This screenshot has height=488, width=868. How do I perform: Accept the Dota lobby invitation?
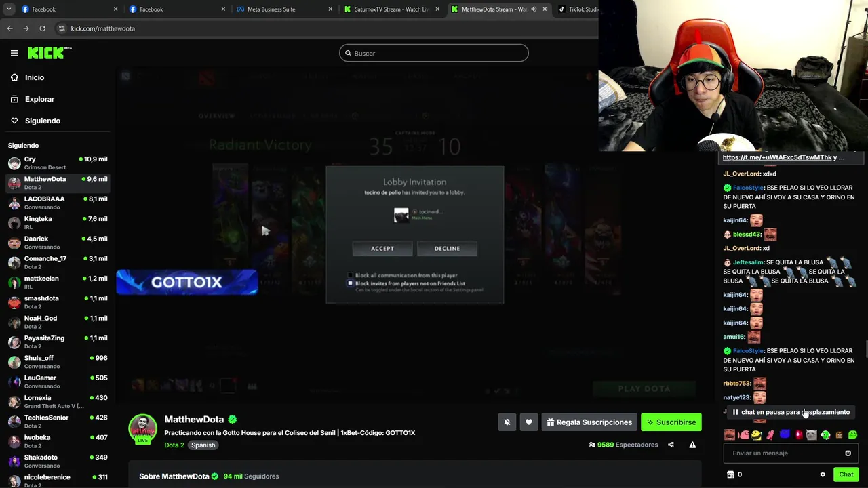(x=382, y=249)
